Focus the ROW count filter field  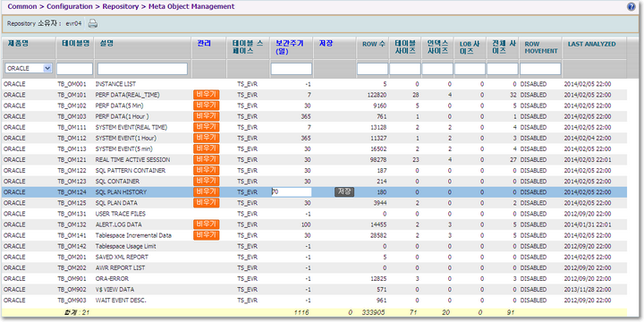pos(372,69)
